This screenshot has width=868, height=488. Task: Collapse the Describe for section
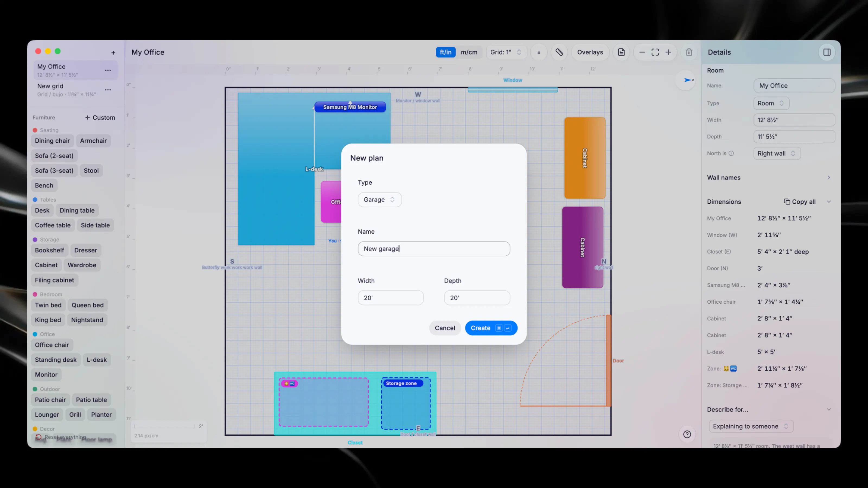tap(829, 410)
